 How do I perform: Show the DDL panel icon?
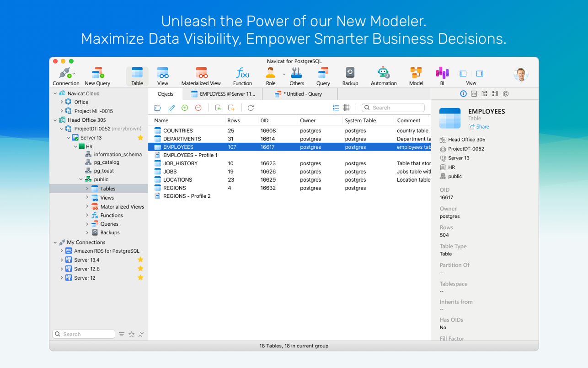point(474,94)
